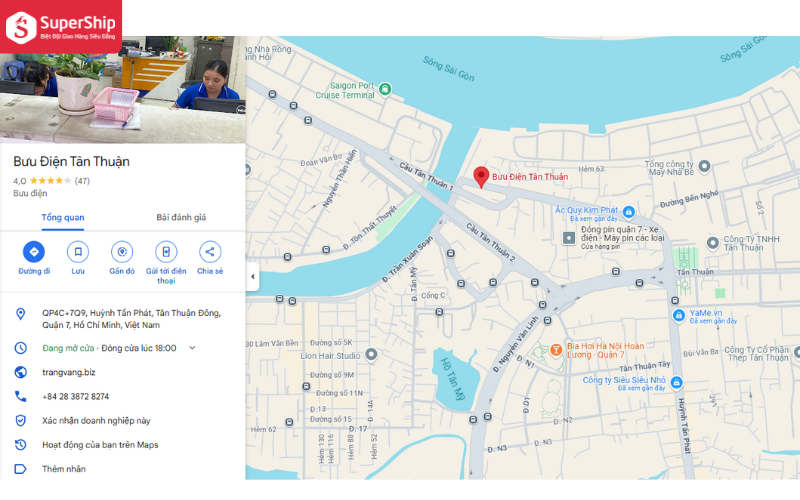
Task: Click the Gần đó nearby icon
Action: tap(122, 252)
